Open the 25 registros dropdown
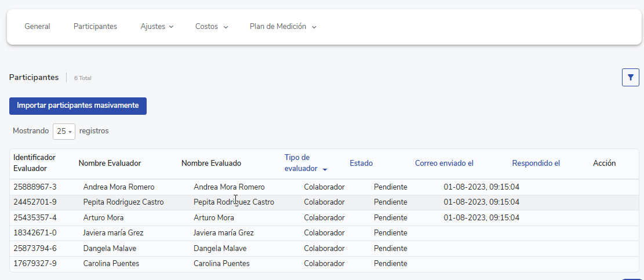Screen dimensions: 644x280 click(x=64, y=132)
